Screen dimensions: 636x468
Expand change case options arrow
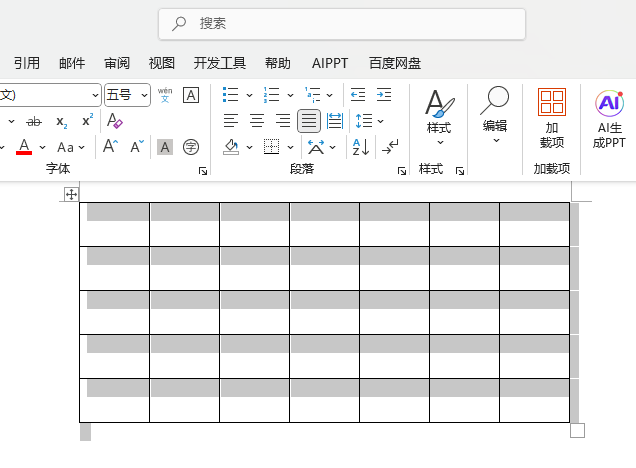[x=82, y=147]
